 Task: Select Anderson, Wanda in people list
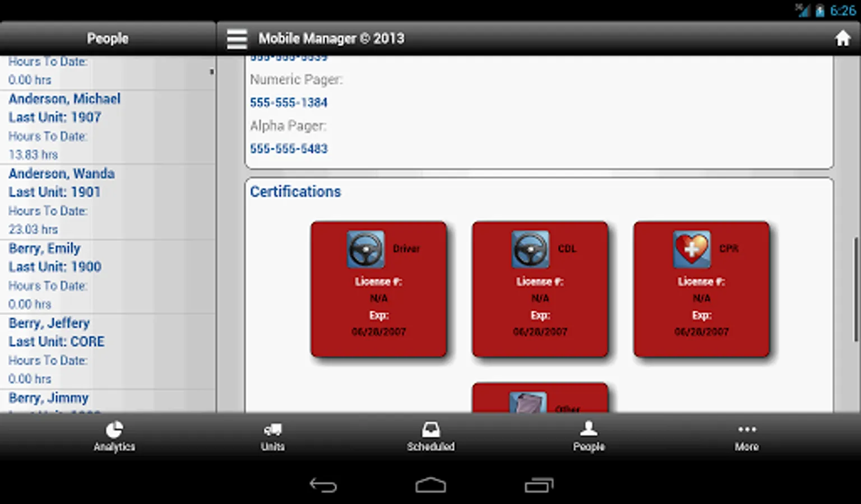coord(62,174)
